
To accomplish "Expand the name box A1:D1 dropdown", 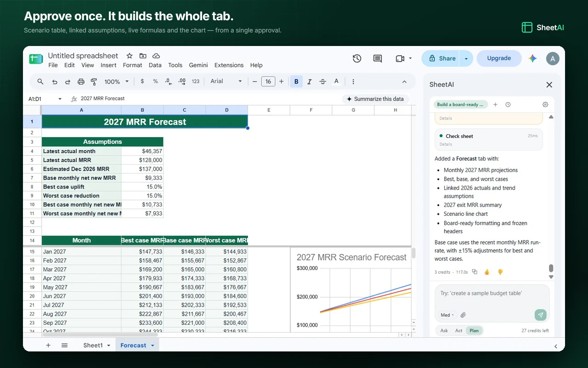I will click(x=60, y=99).
